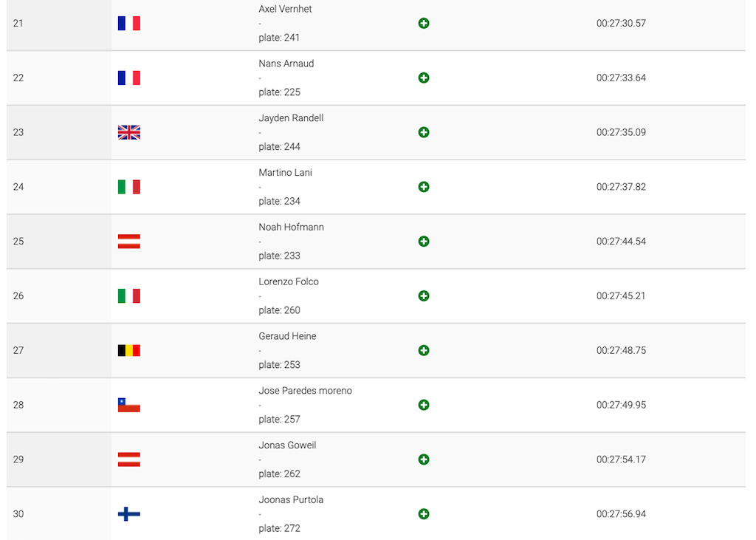The image size is (756, 540).
Task: Click the Finnish flag in row 30
Action: (x=128, y=514)
